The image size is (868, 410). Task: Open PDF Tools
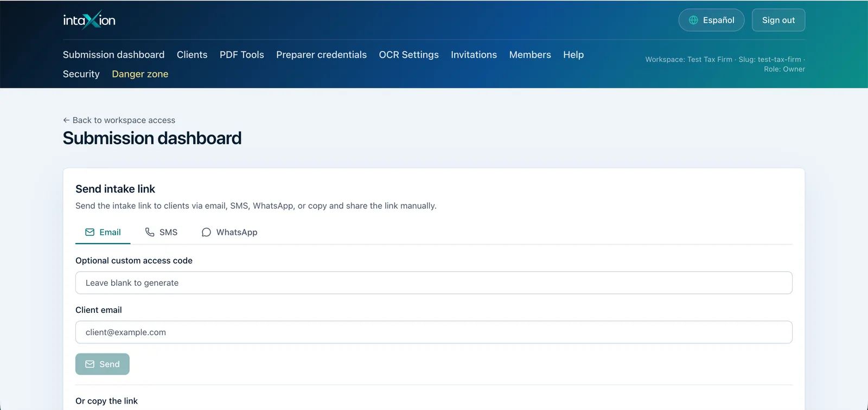(242, 55)
